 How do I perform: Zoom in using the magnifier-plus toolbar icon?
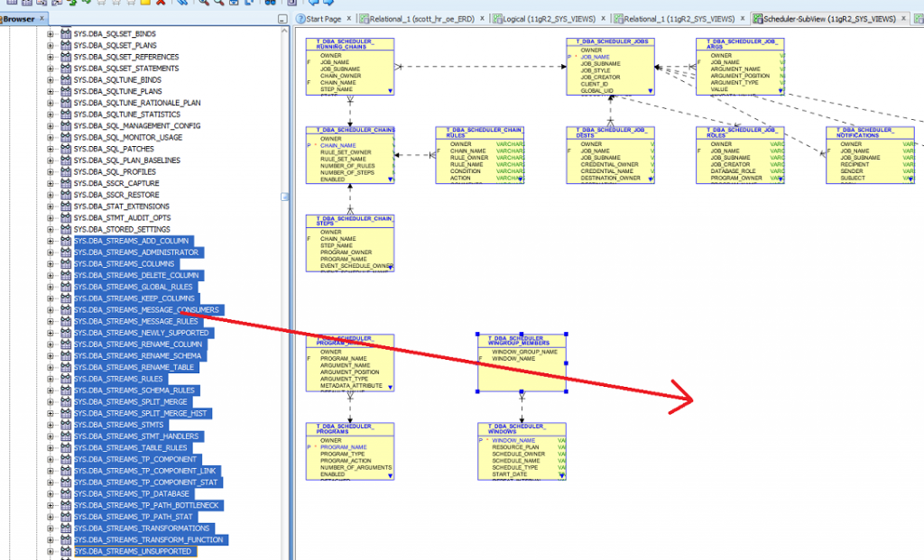point(200,5)
